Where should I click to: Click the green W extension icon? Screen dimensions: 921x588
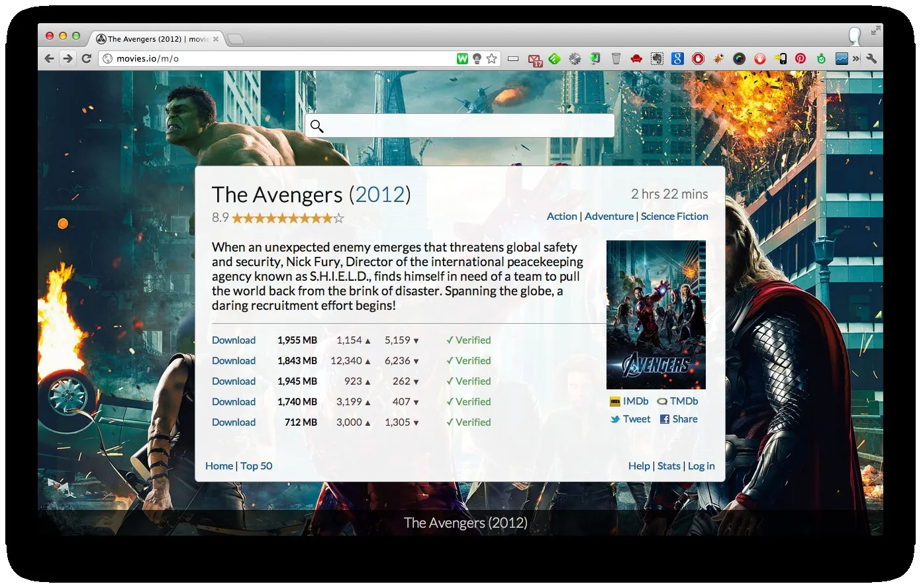pos(462,58)
